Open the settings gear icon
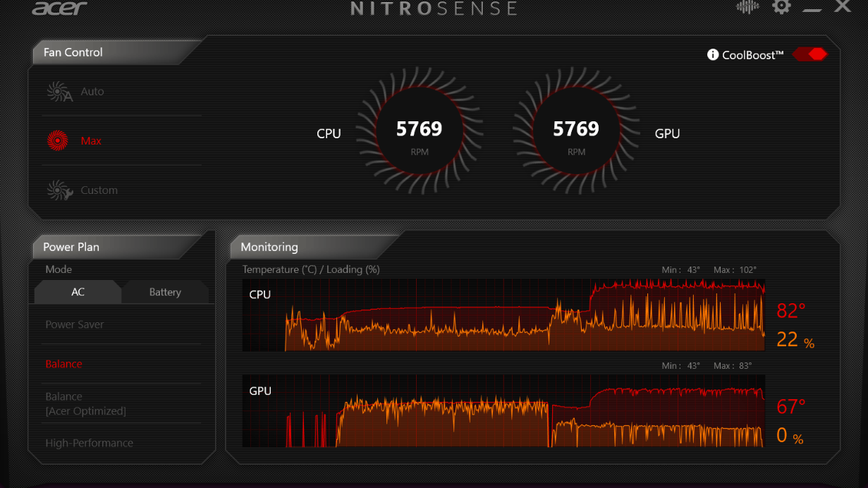868x488 pixels. click(781, 7)
